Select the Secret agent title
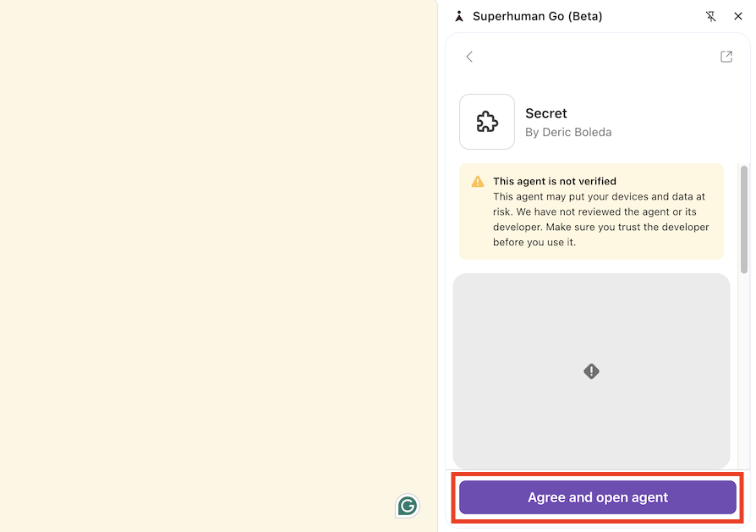Image resolution: width=756 pixels, height=532 pixels. [545, 113]
